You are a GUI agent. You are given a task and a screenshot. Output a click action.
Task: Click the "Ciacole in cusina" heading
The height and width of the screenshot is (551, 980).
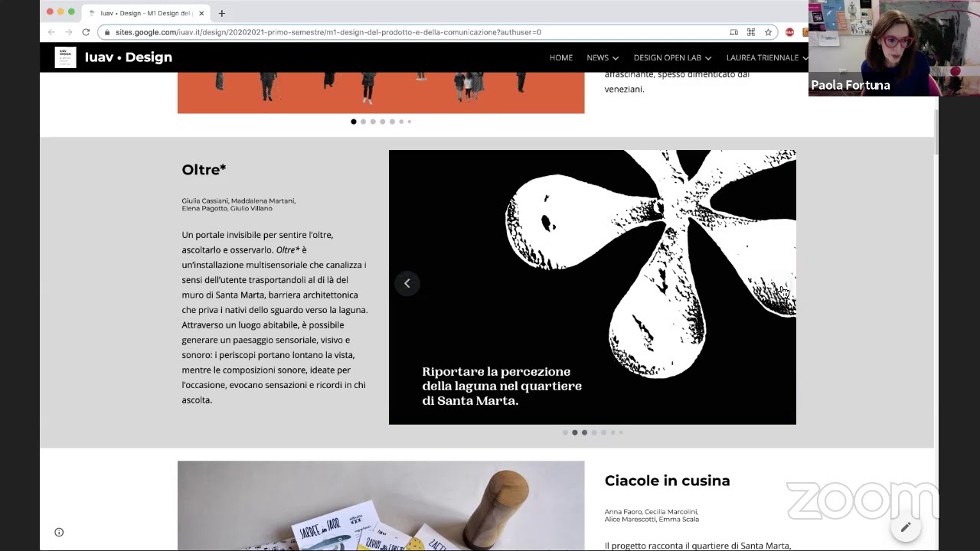tap(667, 481)
